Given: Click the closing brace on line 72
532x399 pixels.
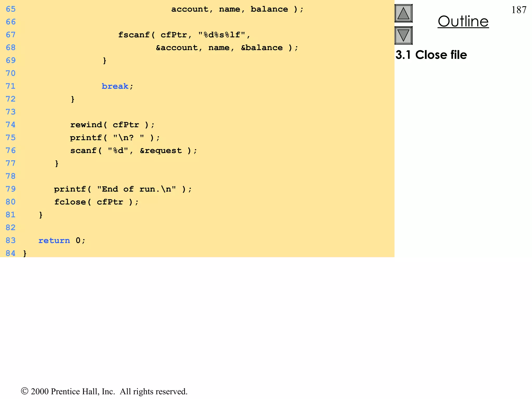Looking at the screenshot, I should (73, 99).
